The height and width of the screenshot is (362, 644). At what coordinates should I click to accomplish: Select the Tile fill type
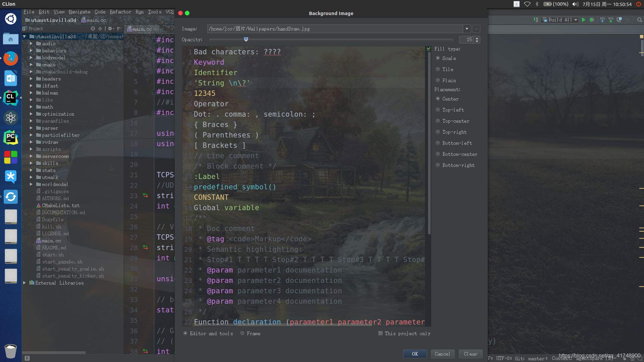[438, 69]
